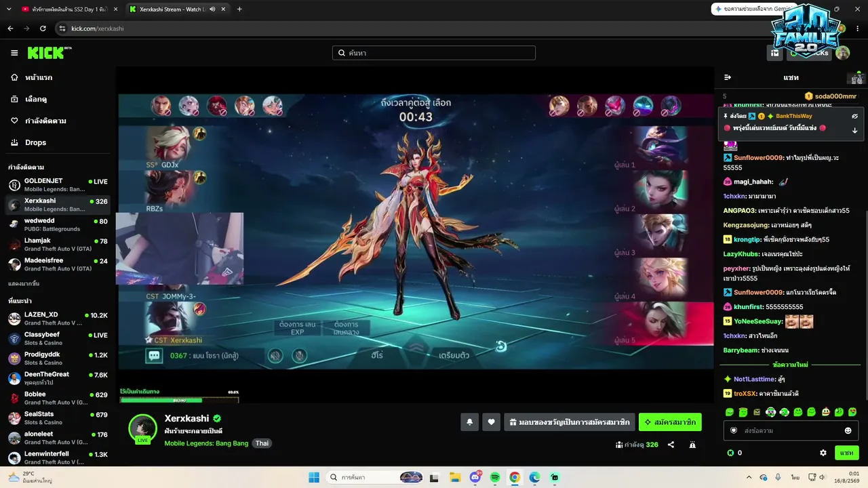
Task: Open the Windows Start menu
Action: (x=314, y=477)
